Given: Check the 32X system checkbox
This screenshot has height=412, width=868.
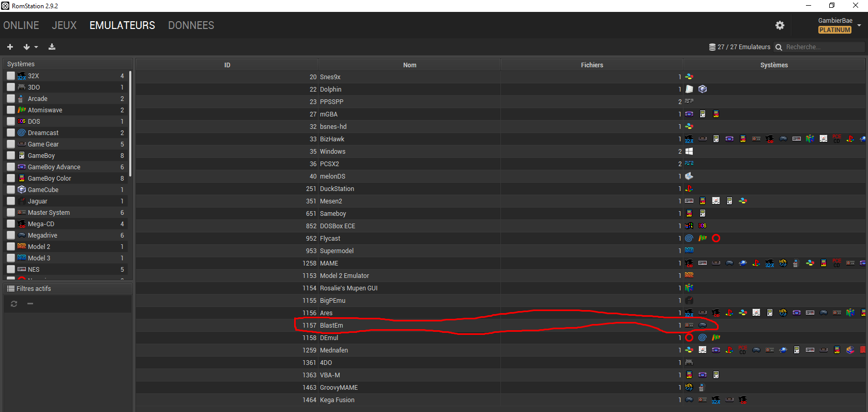Looking at the screenshot, I should point(11,76).
